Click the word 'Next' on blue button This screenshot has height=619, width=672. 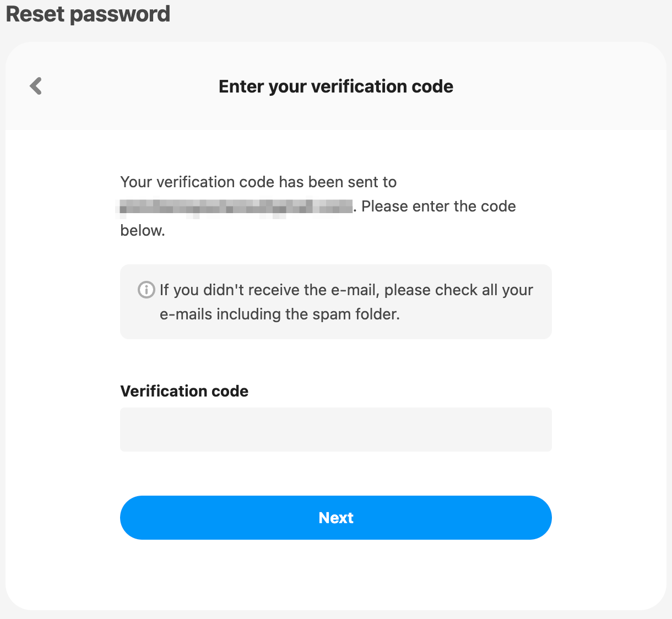coord(336,518)
